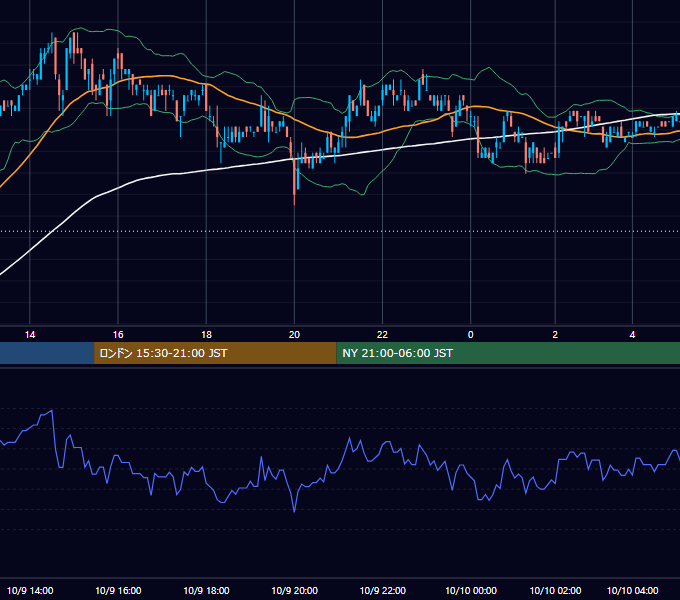The width and height of the screenshot is (680, 600).
Task: Click the 10/9 18:00 date label
Action: [206, 590]
